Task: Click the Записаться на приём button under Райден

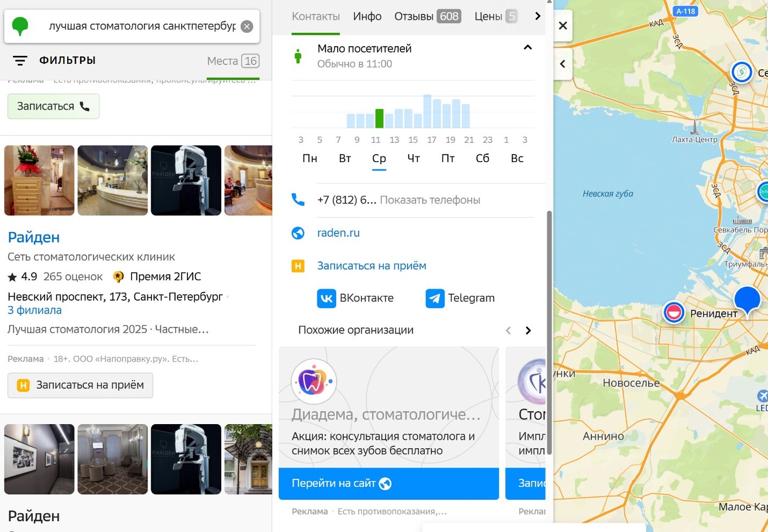Action: point(80,385)
